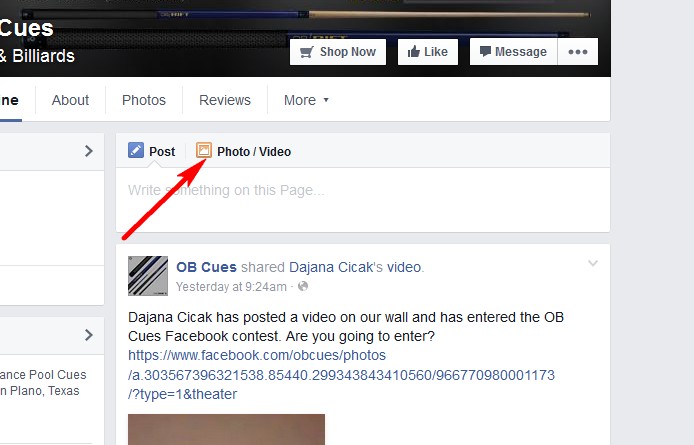
Task: Open the shared video thumbnail
Action: click(x=226, y=430)
